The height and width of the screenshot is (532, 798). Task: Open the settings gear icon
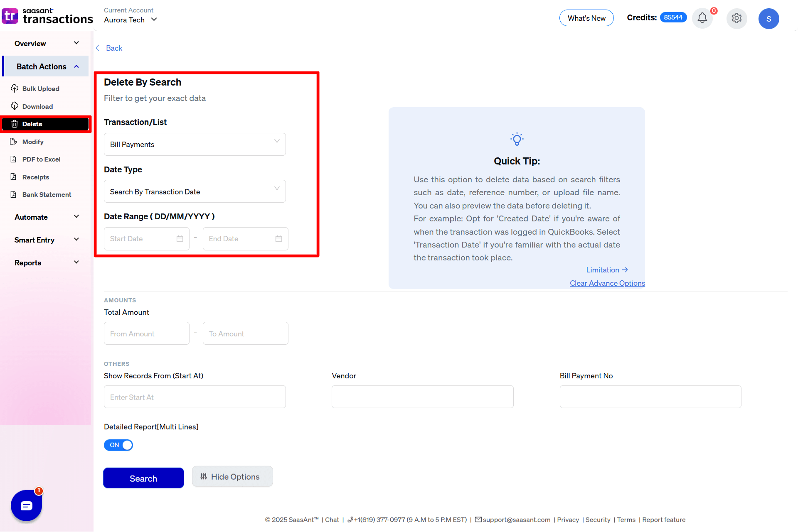tap(736, 18)
